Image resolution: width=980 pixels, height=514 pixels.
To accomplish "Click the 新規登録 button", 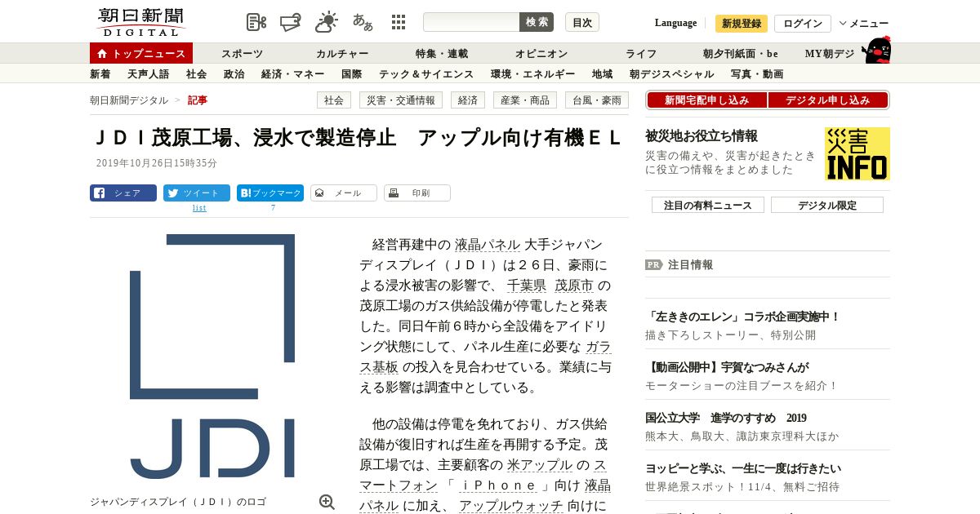I will (x=742, y=24).
